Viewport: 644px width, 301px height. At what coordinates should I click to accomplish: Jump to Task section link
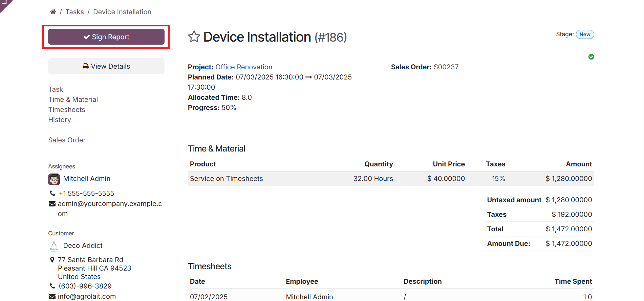pos(56,89)
